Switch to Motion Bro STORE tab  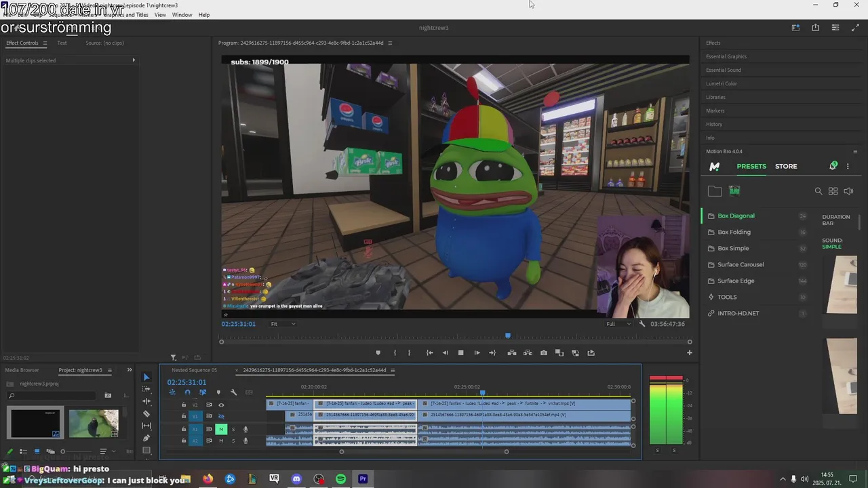[786, 166]
